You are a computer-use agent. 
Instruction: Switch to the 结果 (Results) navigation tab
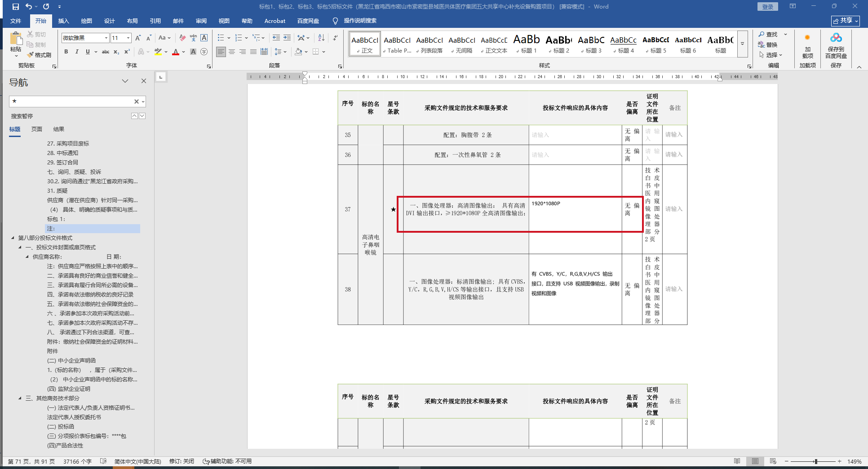click(59, 129)
